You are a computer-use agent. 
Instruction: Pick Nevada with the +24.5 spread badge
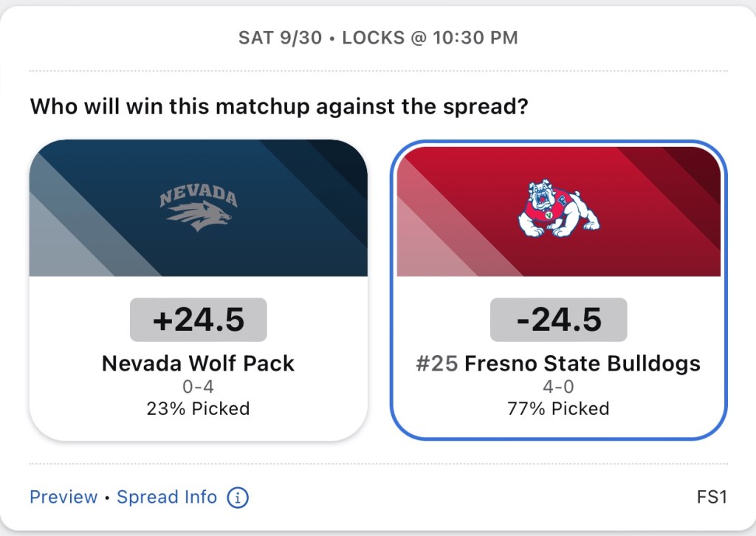pyautogui.click(x=198, y=320)
